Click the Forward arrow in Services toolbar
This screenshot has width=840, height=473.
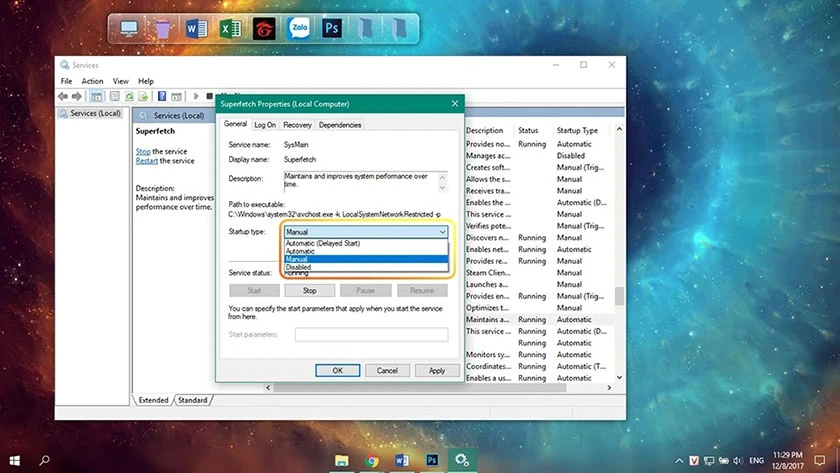coord(77,96)
